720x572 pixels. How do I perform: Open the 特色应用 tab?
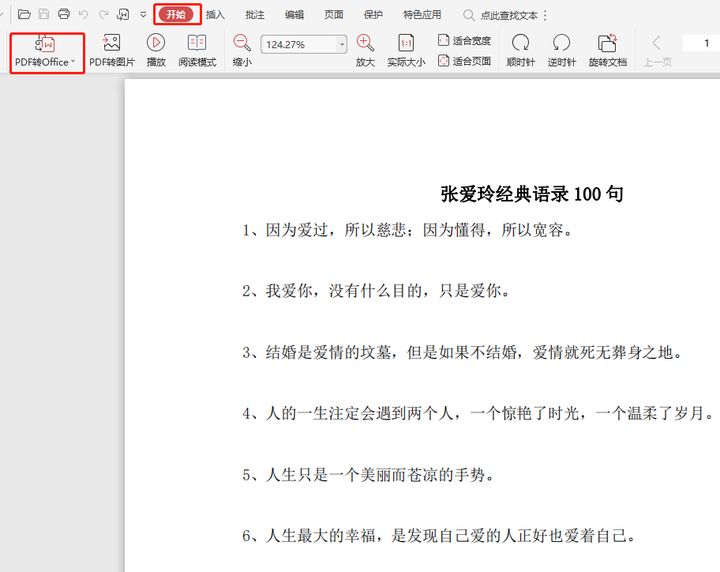point(422,15)
